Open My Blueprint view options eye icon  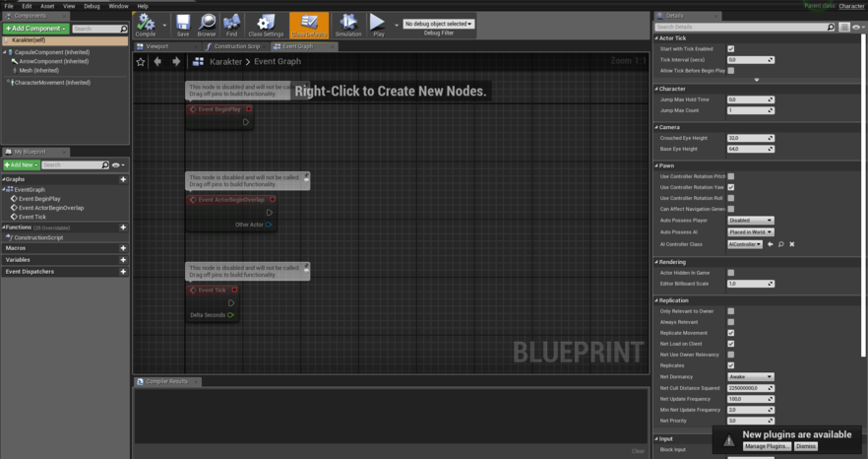click(x=118, y=164)
